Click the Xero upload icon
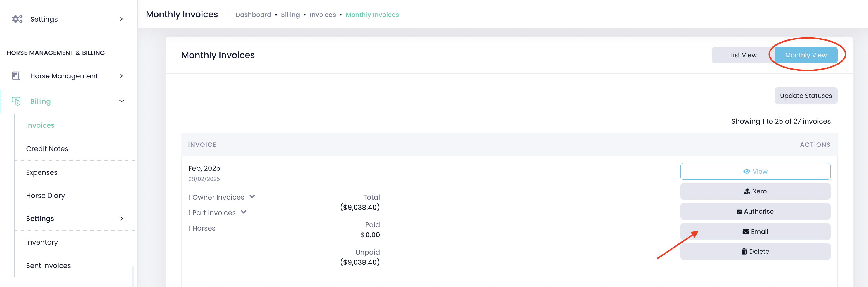Viewport: 868px width, 287px height. click(747, 191)
